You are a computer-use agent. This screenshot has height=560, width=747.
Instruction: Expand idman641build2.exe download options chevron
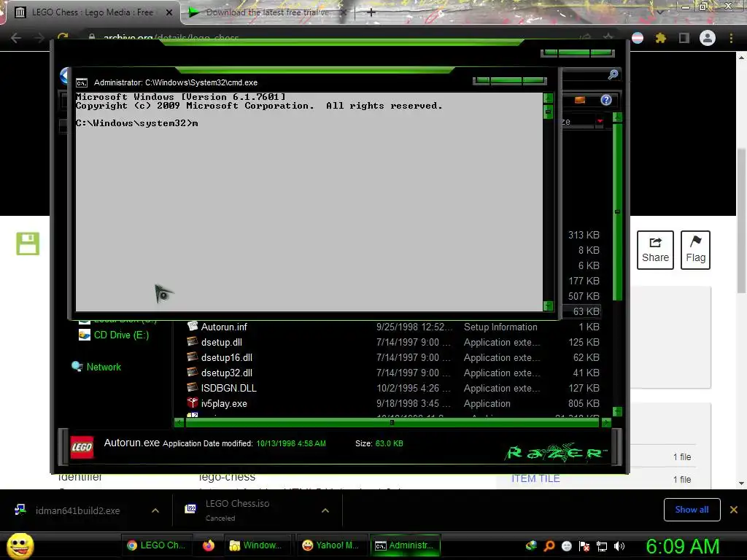155,510
